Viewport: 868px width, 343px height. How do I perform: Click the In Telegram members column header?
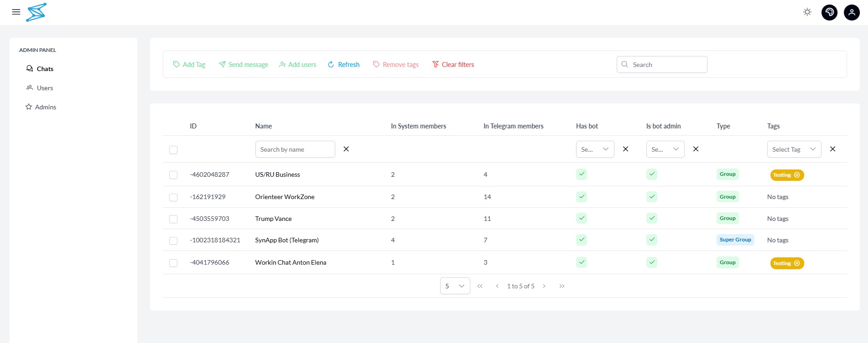pos(514,126)
